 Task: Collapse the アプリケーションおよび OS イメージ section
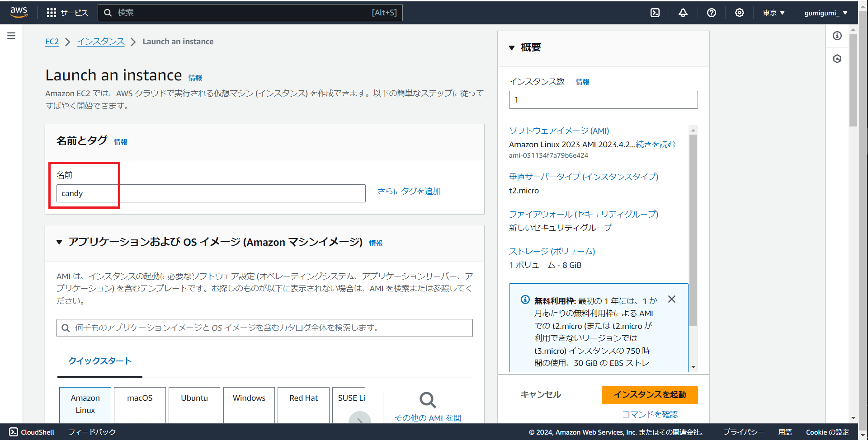coord(59,242)
